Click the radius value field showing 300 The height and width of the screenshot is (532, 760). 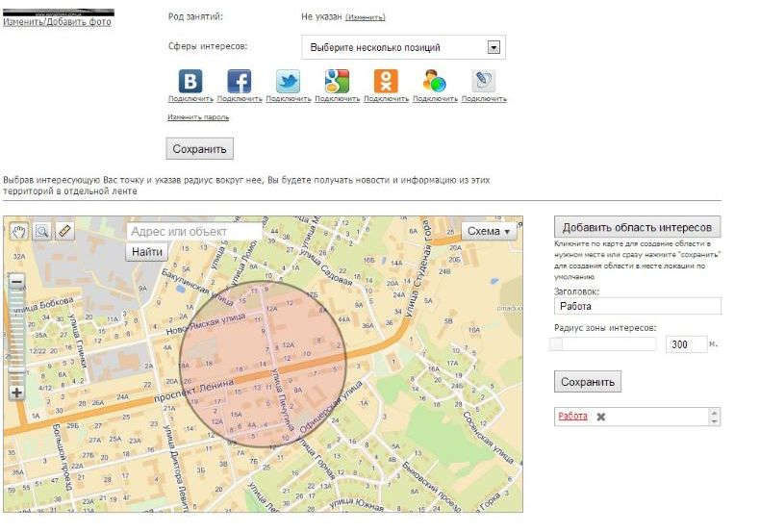click(x=686, y=344)
